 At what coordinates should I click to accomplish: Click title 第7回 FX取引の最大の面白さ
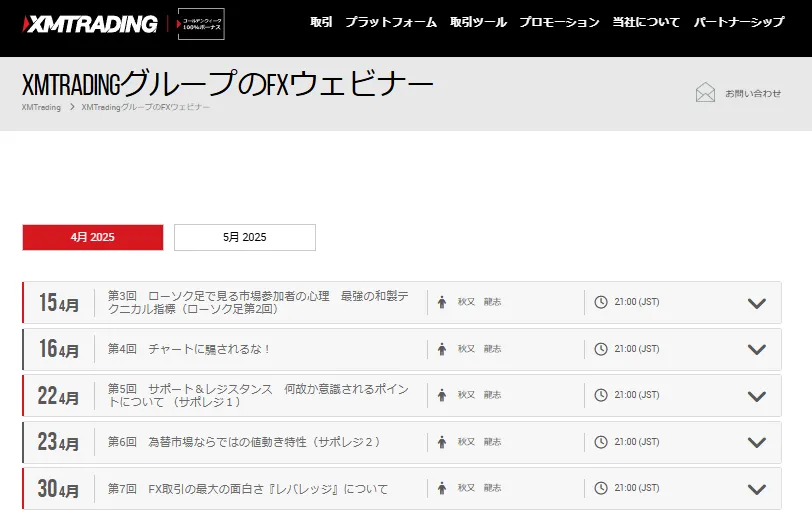click(248, 489)
